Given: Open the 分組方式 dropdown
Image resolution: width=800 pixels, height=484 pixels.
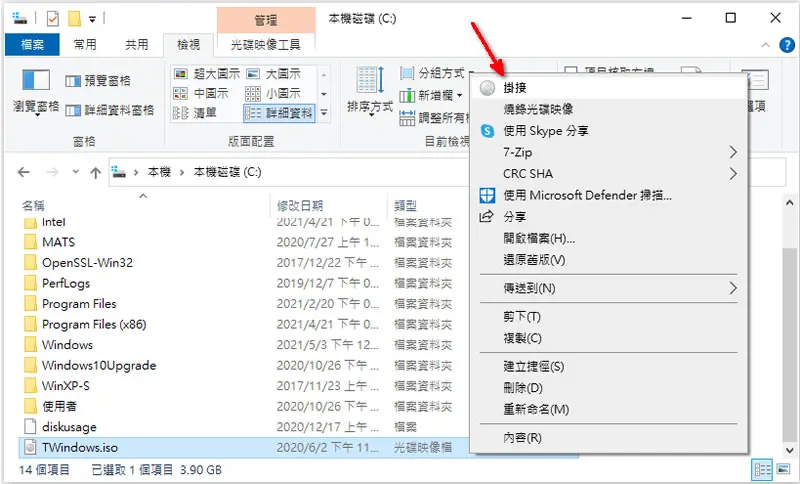Looking at the screenshot, I should [x=436, y=73].
